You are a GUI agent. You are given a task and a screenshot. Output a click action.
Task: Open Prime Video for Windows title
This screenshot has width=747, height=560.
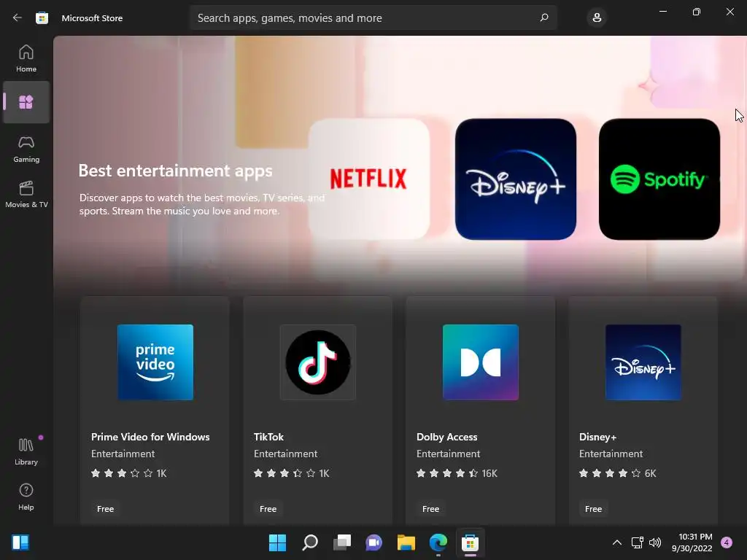click(x=150, y=437)
